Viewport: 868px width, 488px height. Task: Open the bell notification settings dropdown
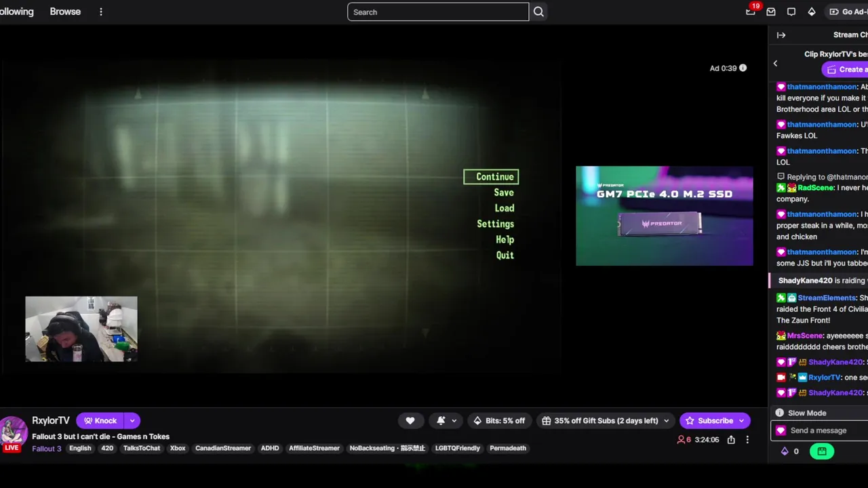[446, 421]
